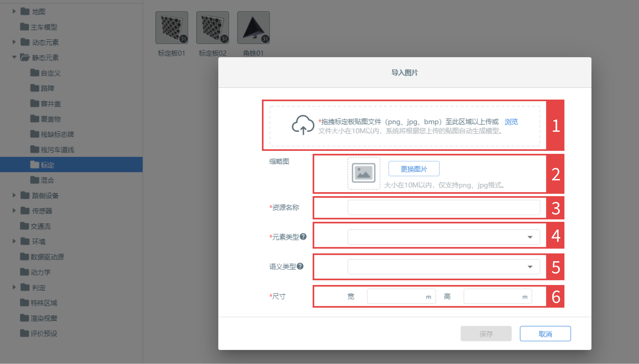
Task: Click the 路障 folder icon
Action: click(35, 88)
